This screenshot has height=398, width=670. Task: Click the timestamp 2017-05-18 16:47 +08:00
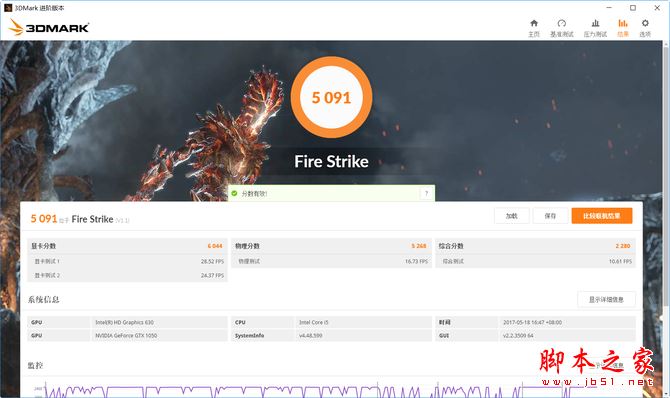(532, 322)
